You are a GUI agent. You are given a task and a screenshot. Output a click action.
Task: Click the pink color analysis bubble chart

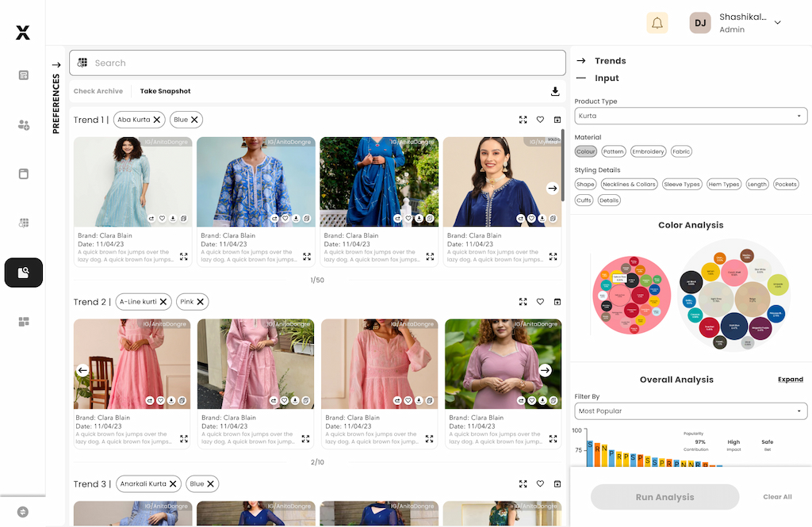pyautogui.click(x=632, y=295)
